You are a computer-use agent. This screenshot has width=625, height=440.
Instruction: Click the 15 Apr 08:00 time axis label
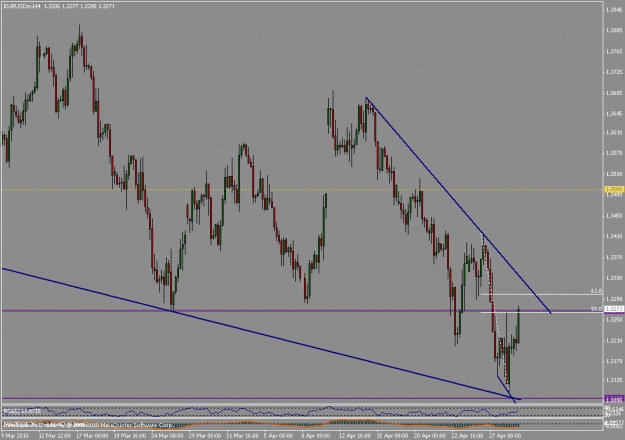(x=392, y=436)
